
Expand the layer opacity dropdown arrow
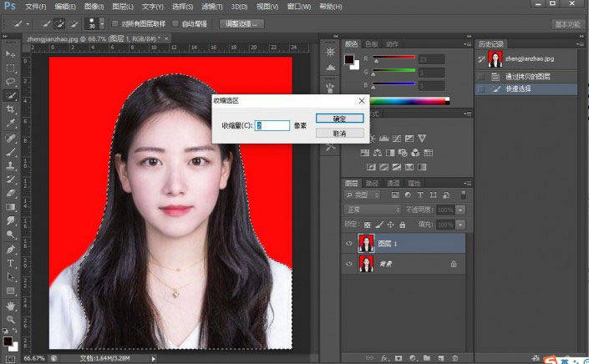click(x=460, y=210)
